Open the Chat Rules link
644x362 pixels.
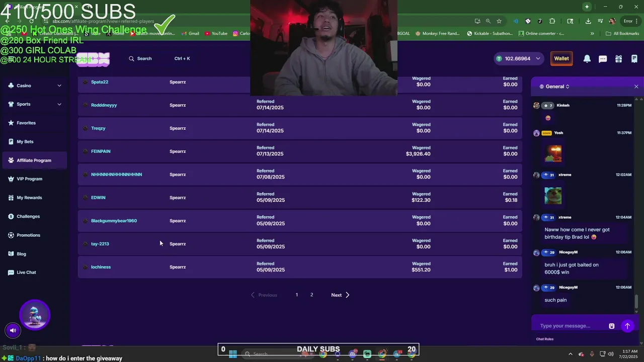(x=544, y=339)
